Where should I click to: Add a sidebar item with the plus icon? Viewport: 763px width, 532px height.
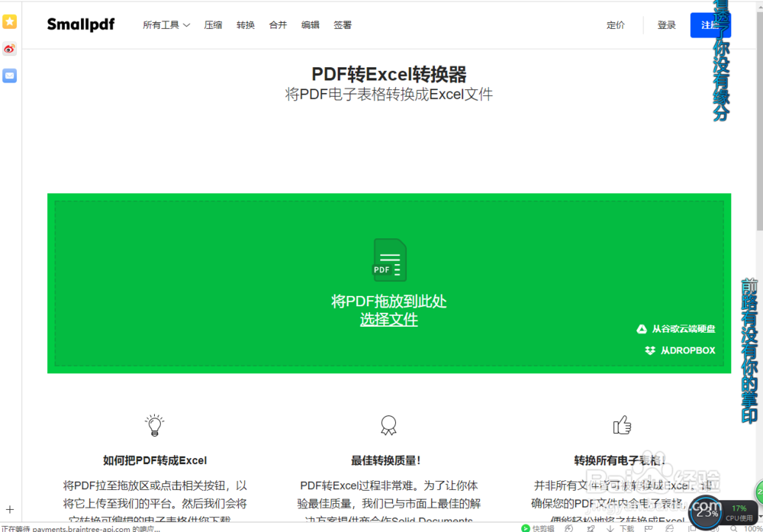[10, 510]
